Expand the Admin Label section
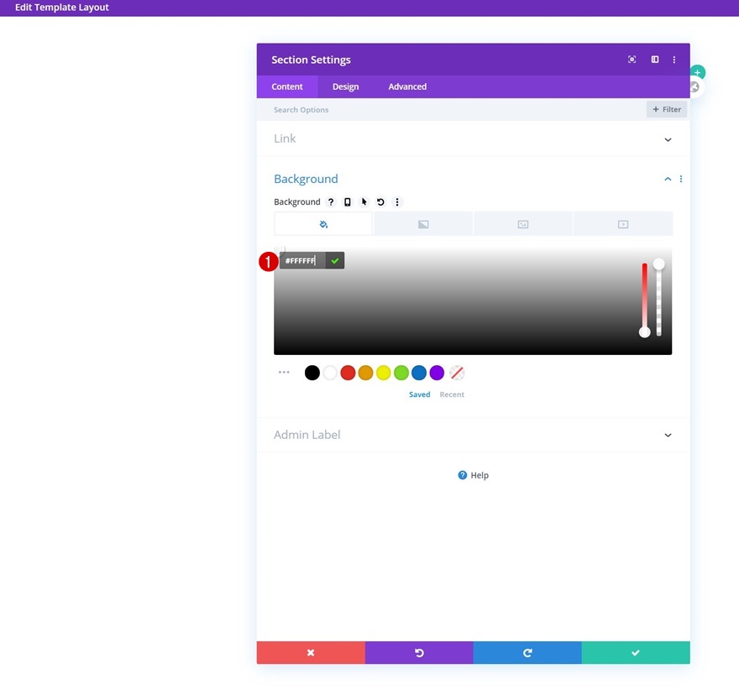The height and width of the screenshot is (700, 739). click(473, 435)
